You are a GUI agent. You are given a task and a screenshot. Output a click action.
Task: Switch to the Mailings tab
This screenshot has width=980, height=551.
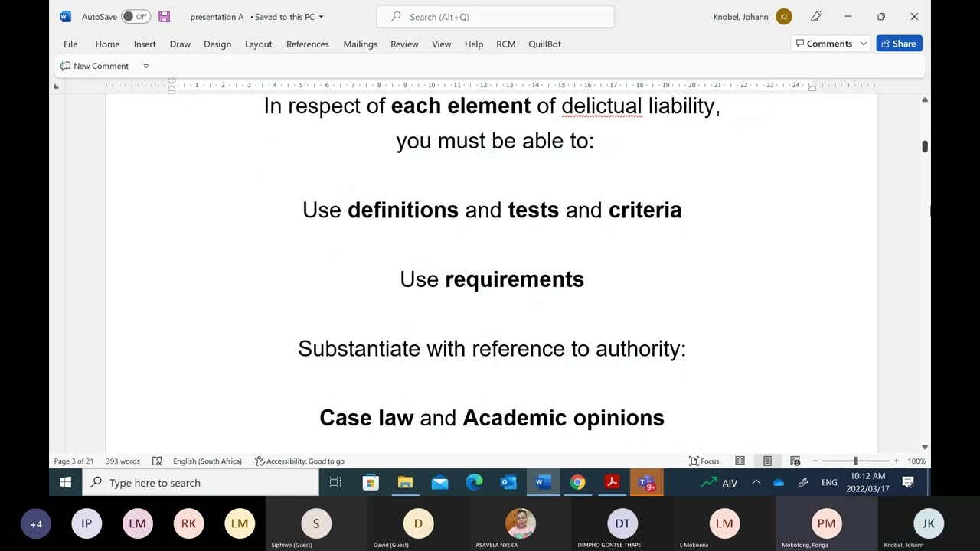360,44
